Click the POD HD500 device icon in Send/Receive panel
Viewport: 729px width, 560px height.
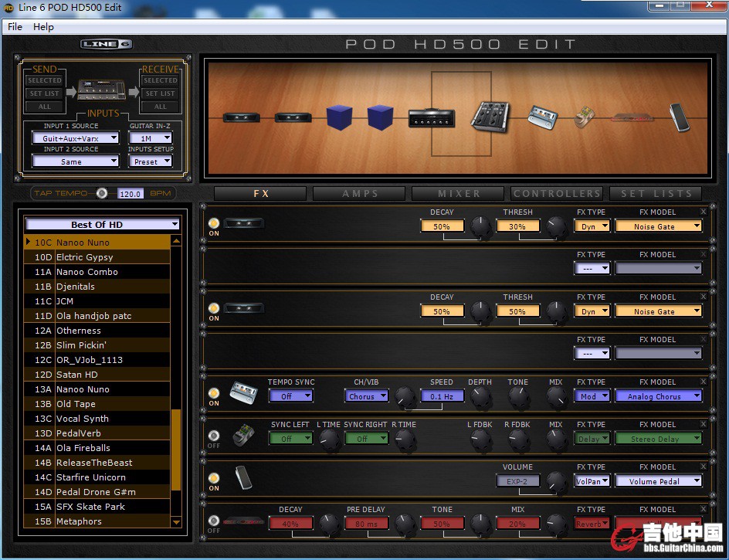101,90
